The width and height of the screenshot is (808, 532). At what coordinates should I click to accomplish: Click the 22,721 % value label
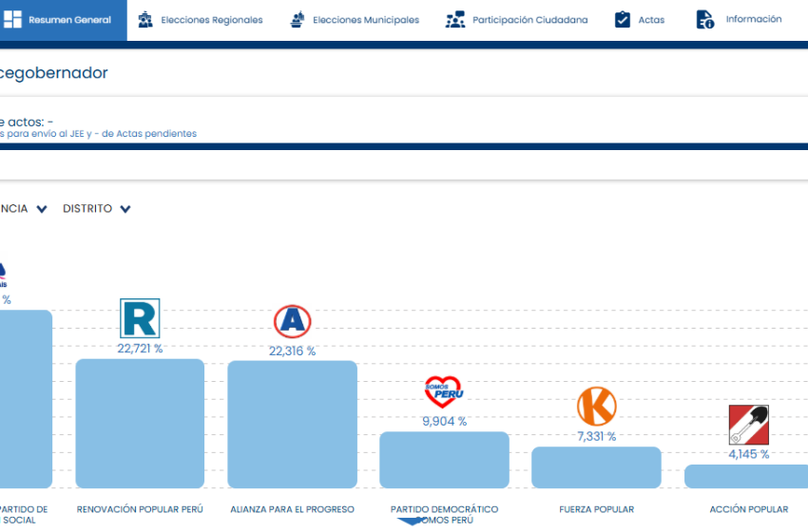coord(140,349)
